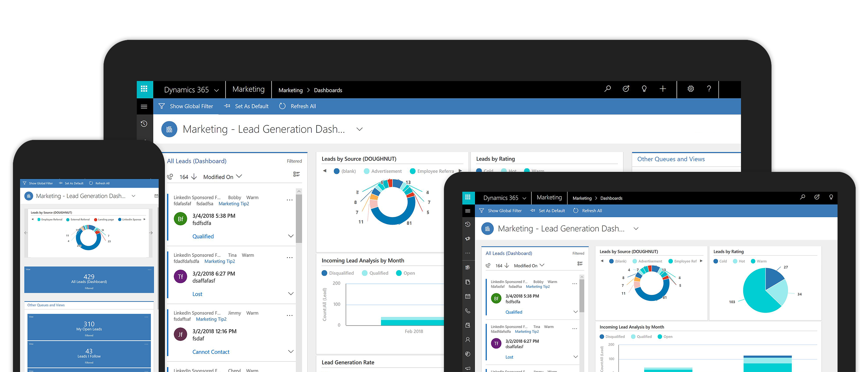Expand the Cannot Contact lead card chevron

[291, 352]
